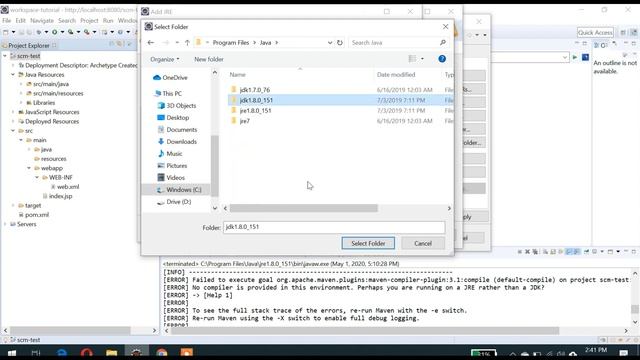This screenshot has height=360, width=640.
Task: Select Deployment Descriptor tree item
Action: (78, 65)
